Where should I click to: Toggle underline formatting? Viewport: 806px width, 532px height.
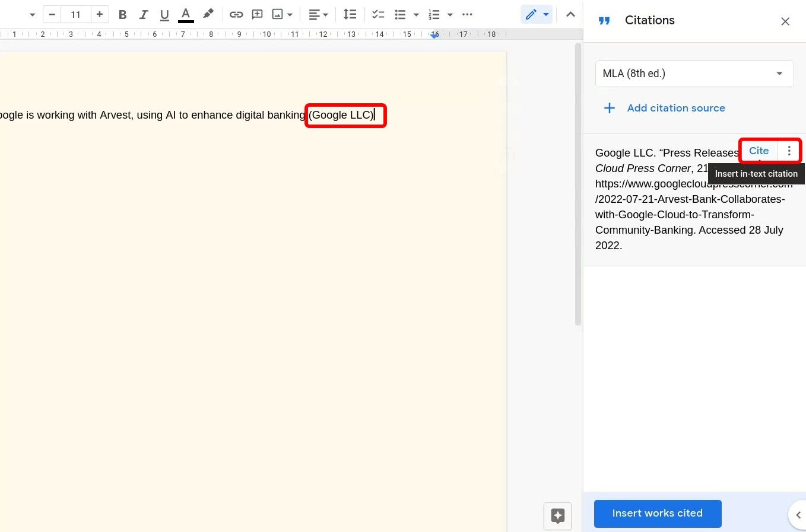164,14
